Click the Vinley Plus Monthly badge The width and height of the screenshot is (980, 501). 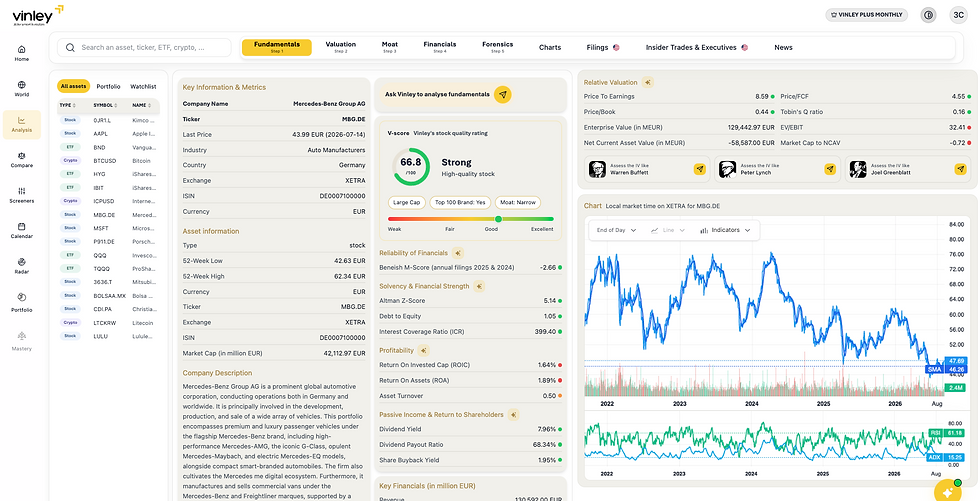[867, 15]
